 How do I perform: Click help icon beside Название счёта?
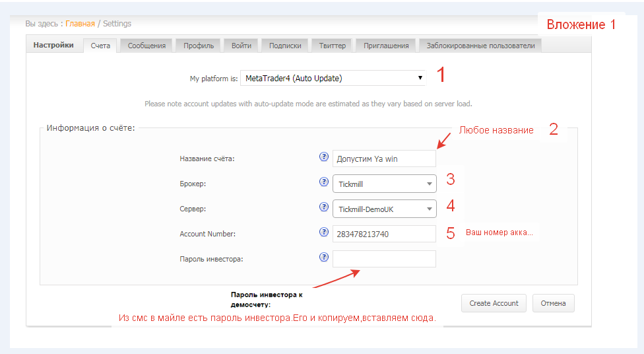[323, 157]
